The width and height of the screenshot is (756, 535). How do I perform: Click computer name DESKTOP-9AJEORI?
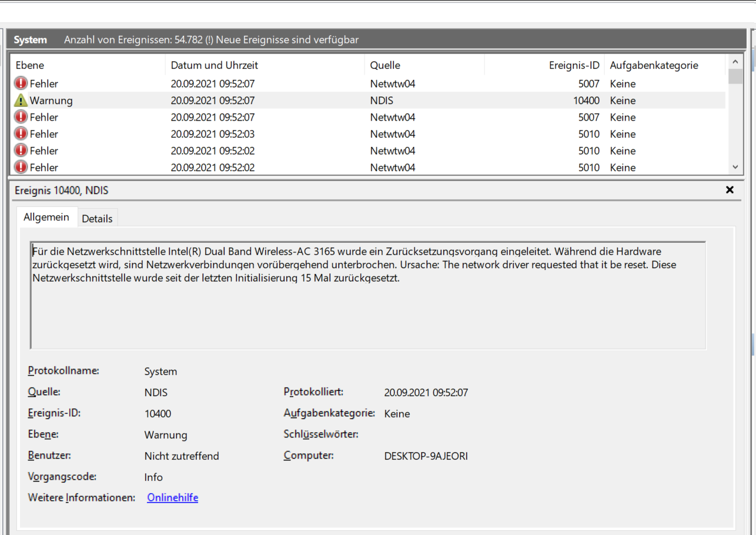[426, 456]
